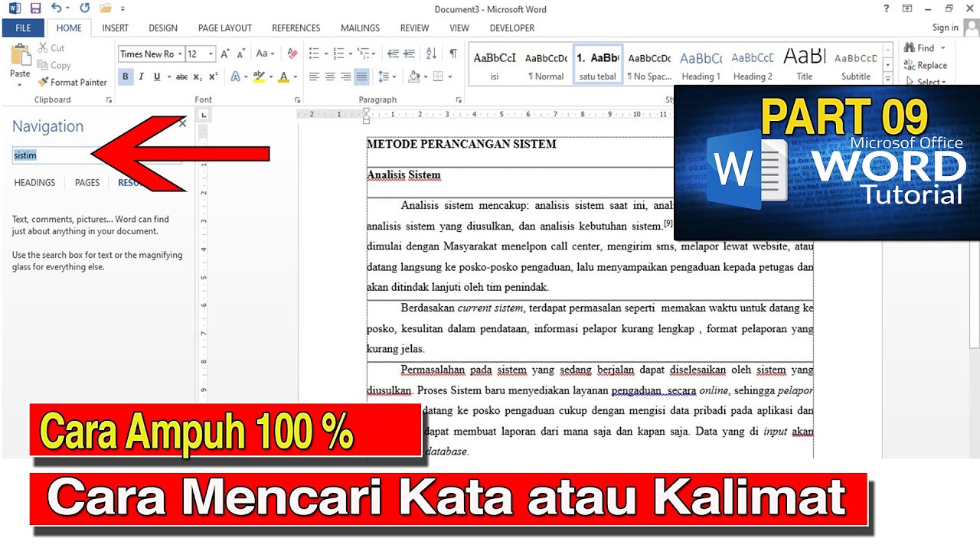980x551 pixels.
Task: Toggle the ruler tab selector
Action: [204, 116]
